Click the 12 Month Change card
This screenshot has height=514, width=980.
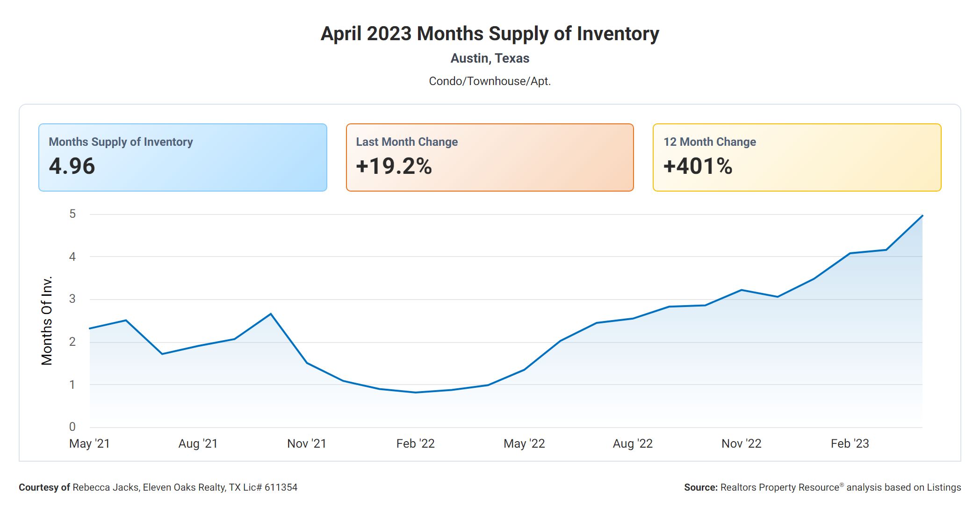tap(797, 157)
